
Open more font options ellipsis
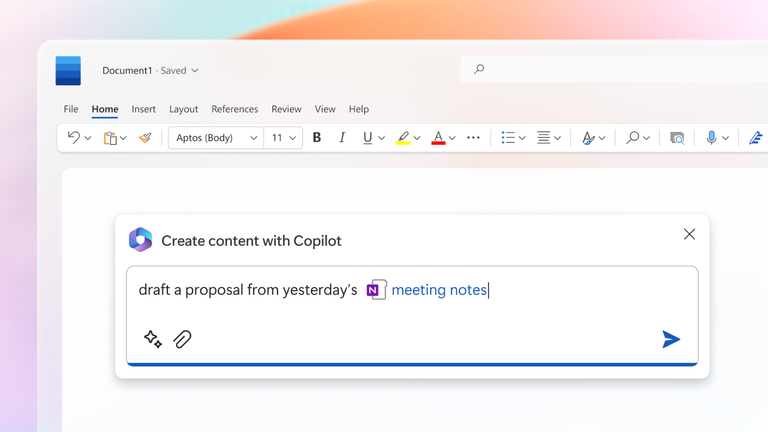(473, 138)
